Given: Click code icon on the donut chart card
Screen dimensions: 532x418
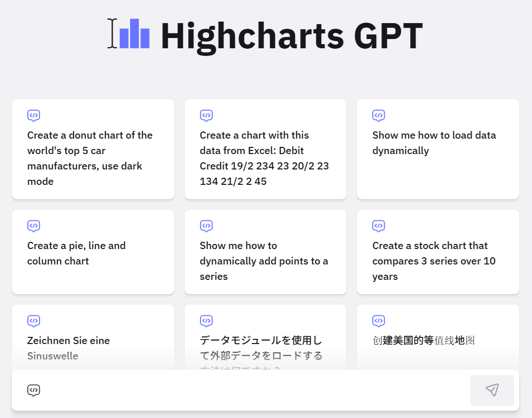Looking at the screenshot, I should point(34,116).
